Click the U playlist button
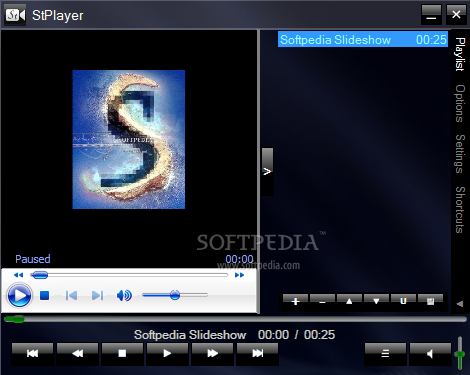This screenshot has width=470, height=375. 403,301
